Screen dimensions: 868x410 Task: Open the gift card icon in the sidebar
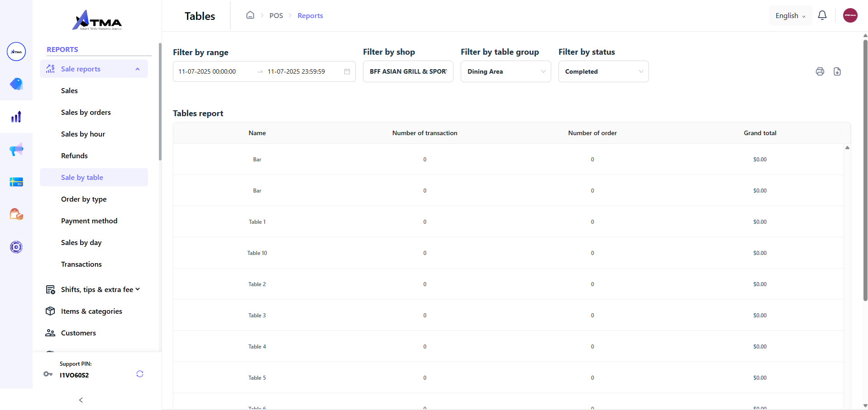16,181
